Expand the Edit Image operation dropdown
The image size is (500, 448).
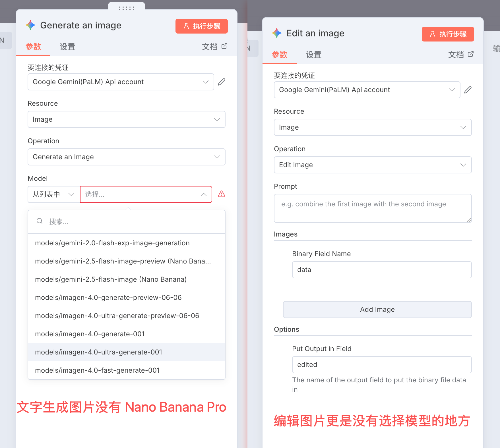(x=373, y=165)
